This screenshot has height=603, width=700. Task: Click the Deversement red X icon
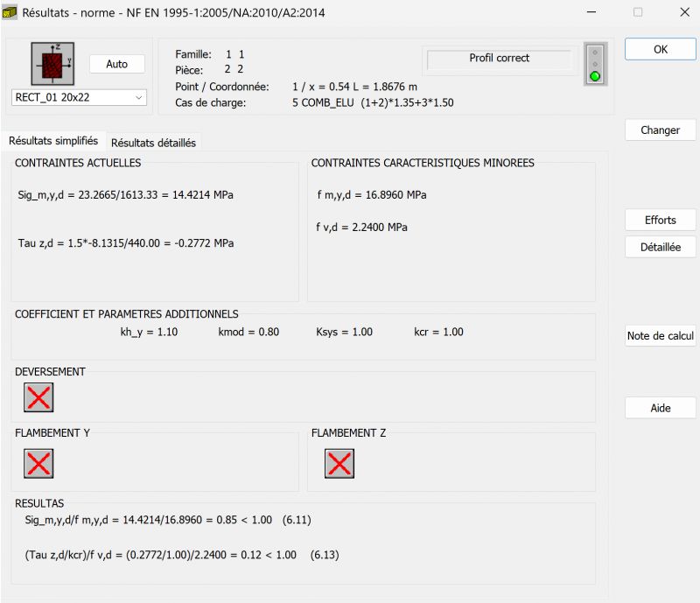click(x=38, y=397)
